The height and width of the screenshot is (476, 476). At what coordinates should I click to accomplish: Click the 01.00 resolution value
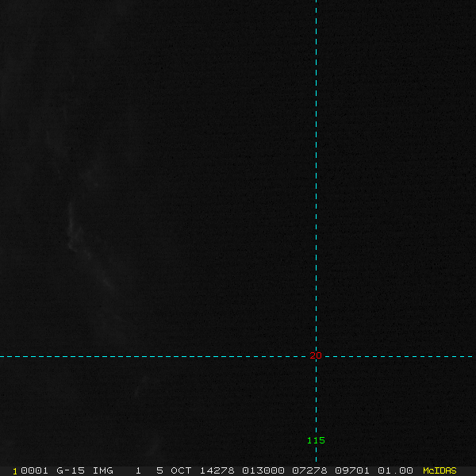[x=395, y=470]
